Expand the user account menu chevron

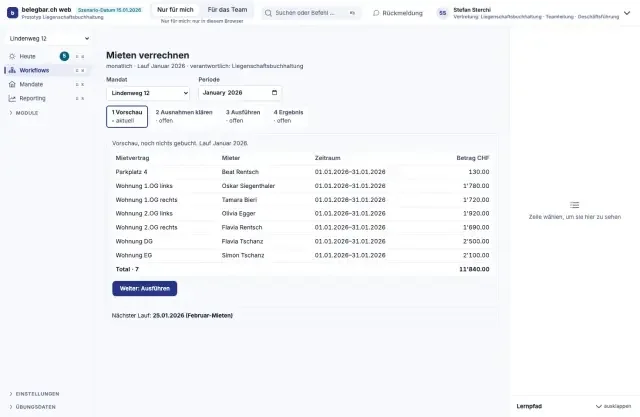(x=627, y=13)
